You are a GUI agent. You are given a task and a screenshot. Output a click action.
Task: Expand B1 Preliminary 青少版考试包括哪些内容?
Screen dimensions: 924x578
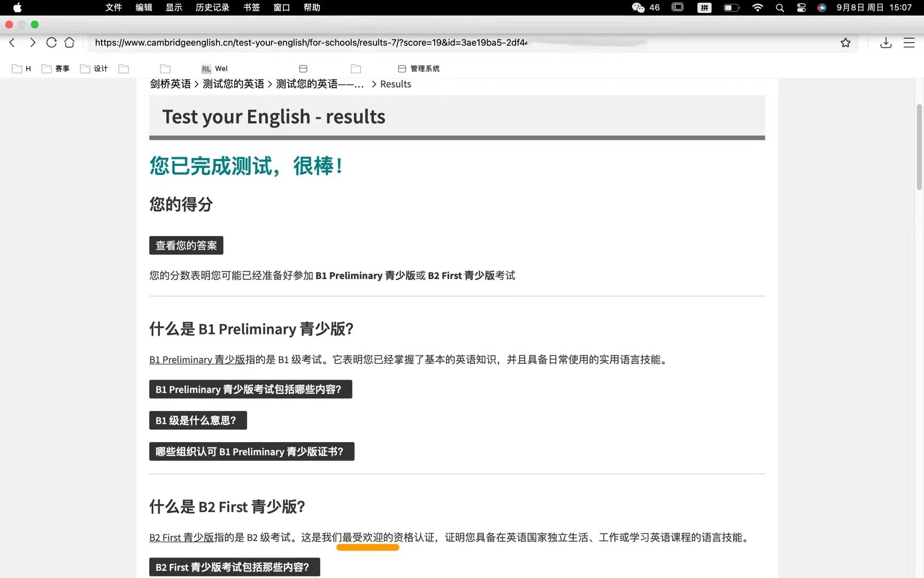click(x=250, y=389)
